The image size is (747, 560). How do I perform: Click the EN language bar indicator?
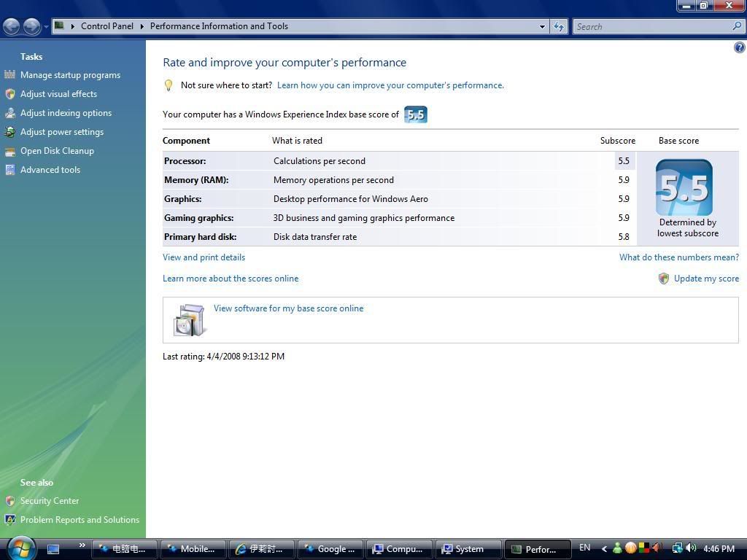(584, 548)
